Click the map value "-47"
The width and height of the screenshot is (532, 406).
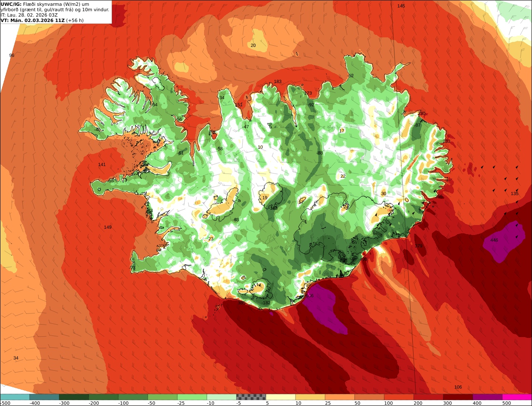tap(246, 127)
